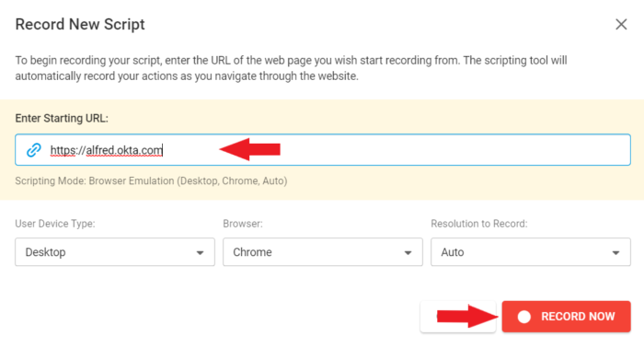The image size is (644, 348).
Task: Click the white record circle icon
Action: (524, 317)
